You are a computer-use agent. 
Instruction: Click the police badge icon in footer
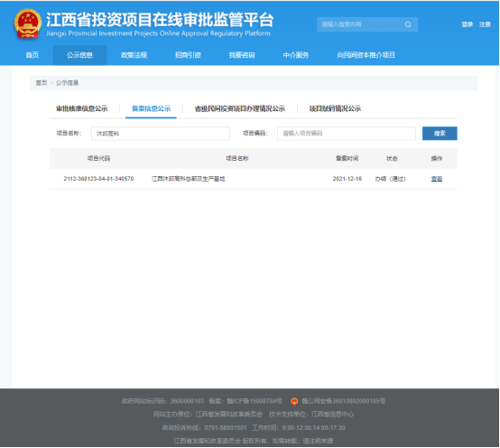[294, 401]
